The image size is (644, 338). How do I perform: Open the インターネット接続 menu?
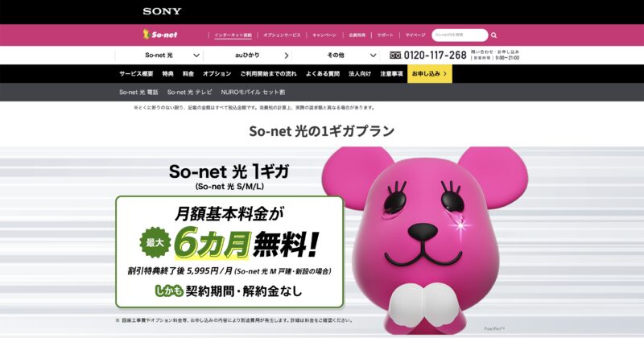pos(233,35)
